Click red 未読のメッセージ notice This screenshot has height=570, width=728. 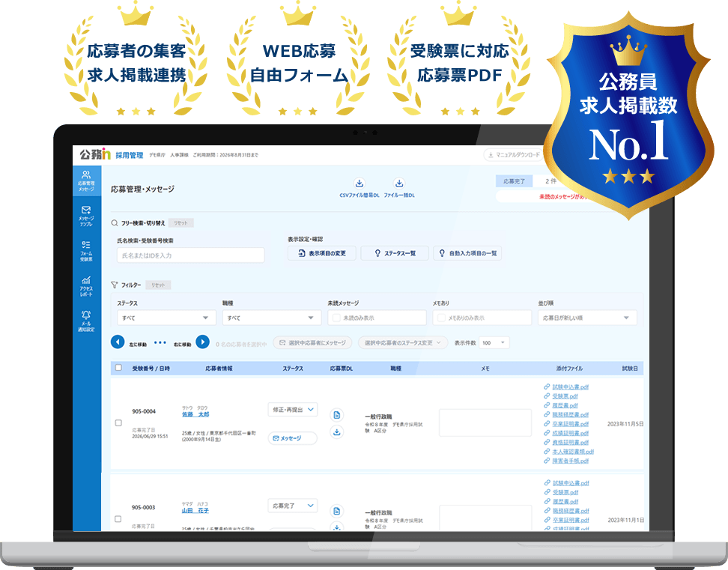(563, 197)
